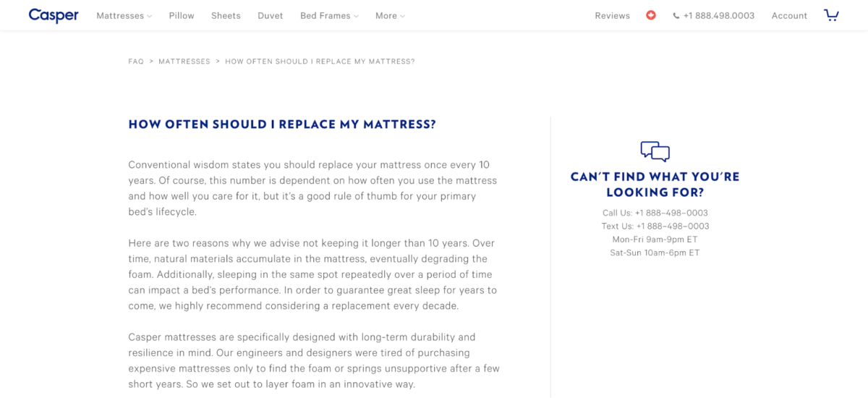868x398 pixels.
Task: Open the Account link
Action: point(789,16)
